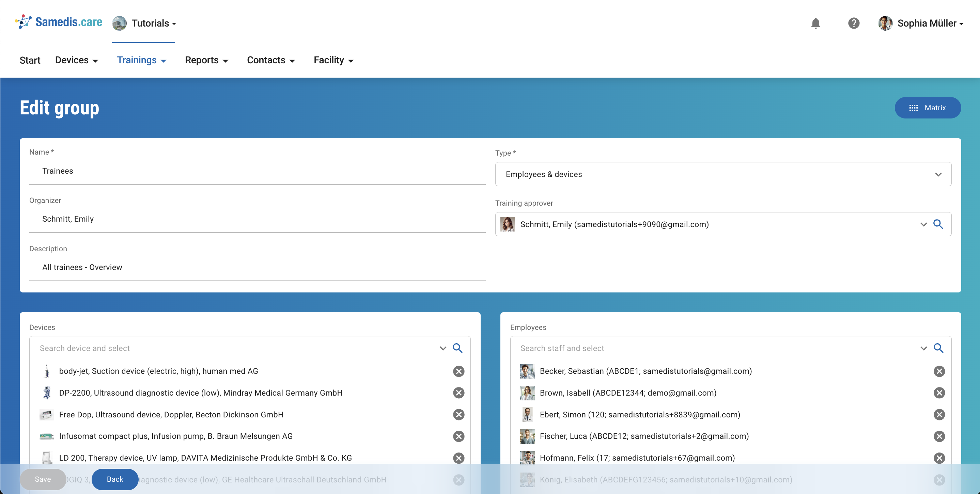Click Hofmann, Felix's photo
Viewport: 980px width, 494px height.
527,458
